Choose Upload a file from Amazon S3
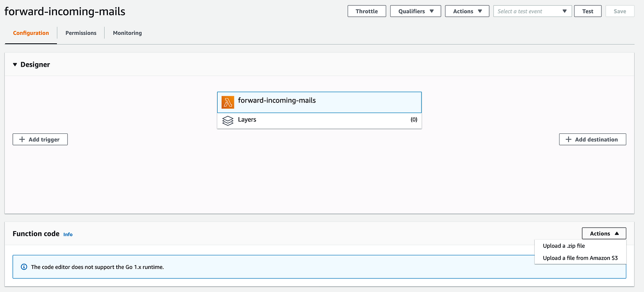Screen dimensions: 644x292 click(580, 258)
